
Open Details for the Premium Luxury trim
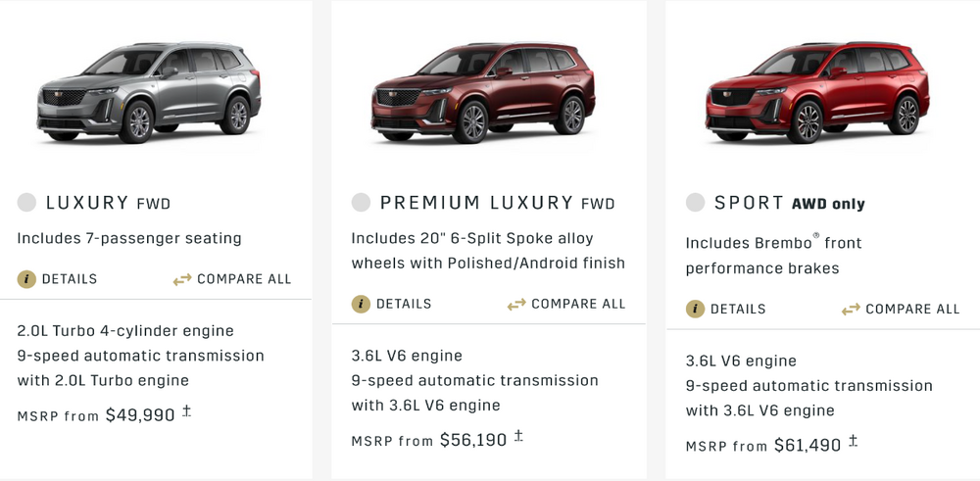[x=403, y=304]
